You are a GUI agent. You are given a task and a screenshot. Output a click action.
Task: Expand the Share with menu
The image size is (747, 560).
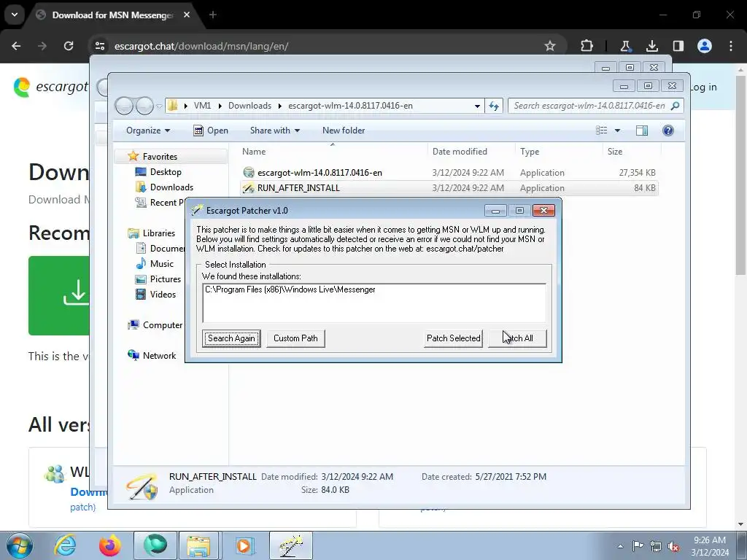tap(275, 131)
